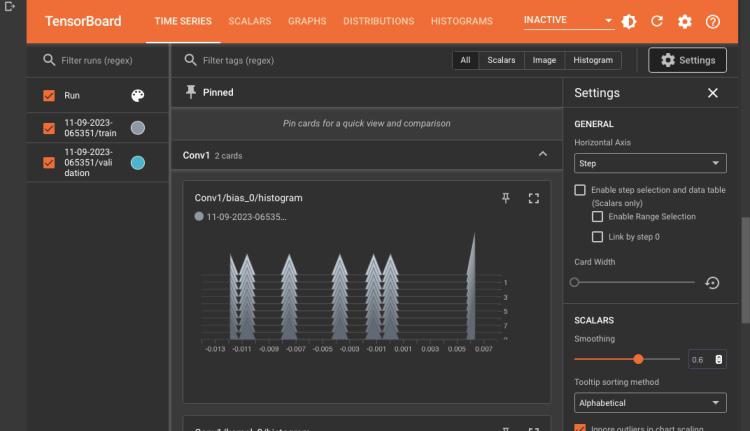
Task: Check Link by step 0
Action: (x=597, y=236)
